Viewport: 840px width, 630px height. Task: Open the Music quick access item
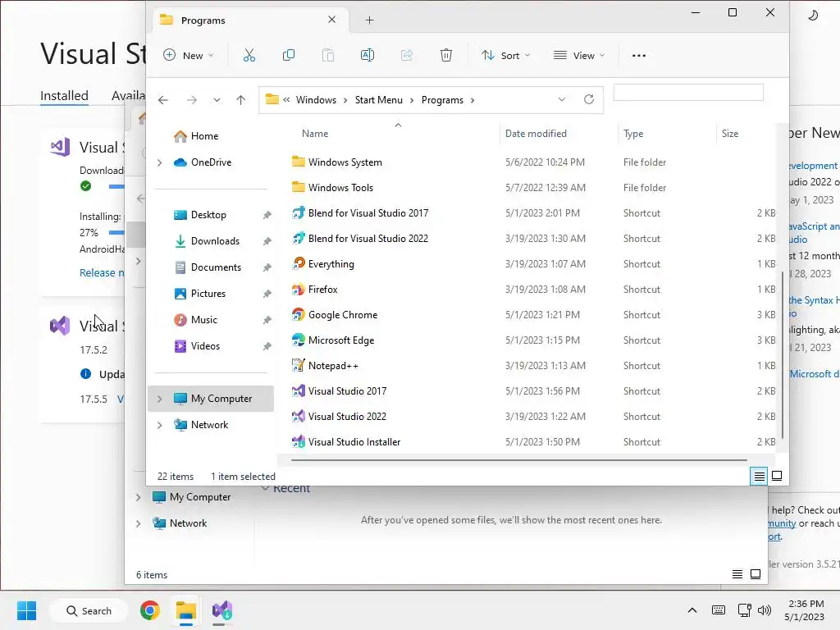click(195, 320)
